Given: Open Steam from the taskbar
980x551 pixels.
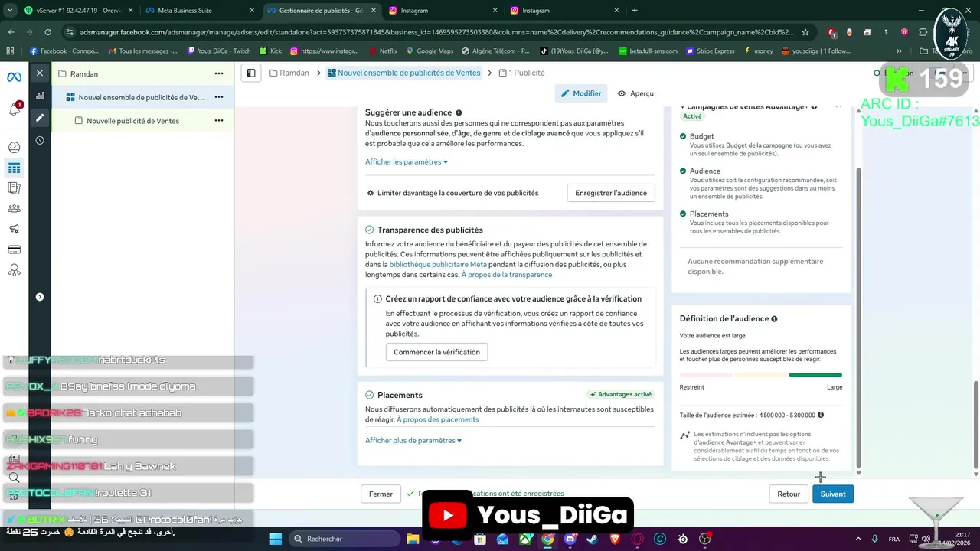Looking at the screenshot, I should (593, 539).
